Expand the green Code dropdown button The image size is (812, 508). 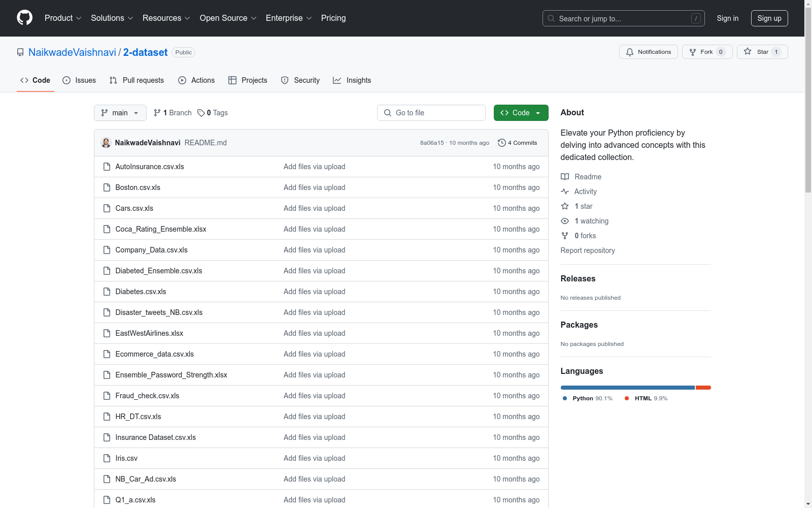[521, 113]
